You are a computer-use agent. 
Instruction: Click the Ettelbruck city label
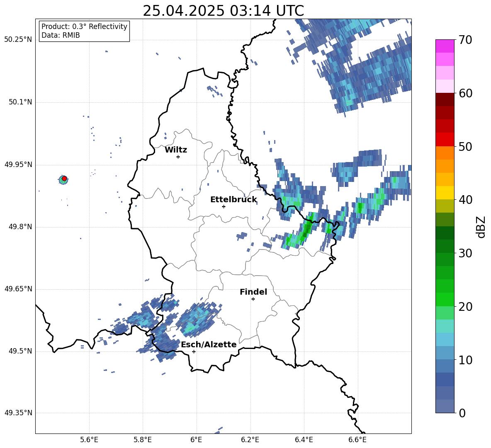pos(233,200)
